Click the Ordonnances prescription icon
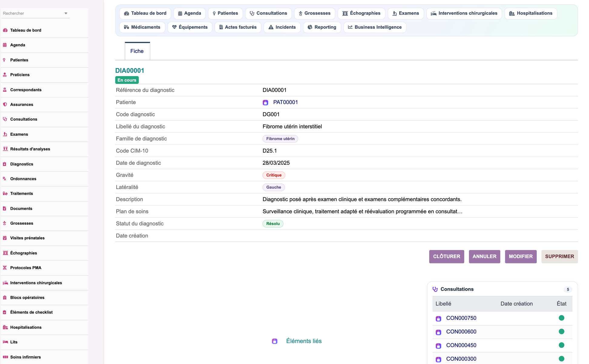 coord(5,179)
